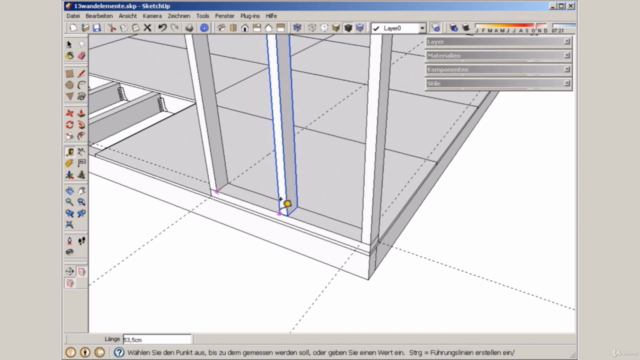Image resolution: width=640 pixels, height=360 pixels.
Task: Activate the Walk footprints tool
Action: pyautogui.click(x=82, y=241)
